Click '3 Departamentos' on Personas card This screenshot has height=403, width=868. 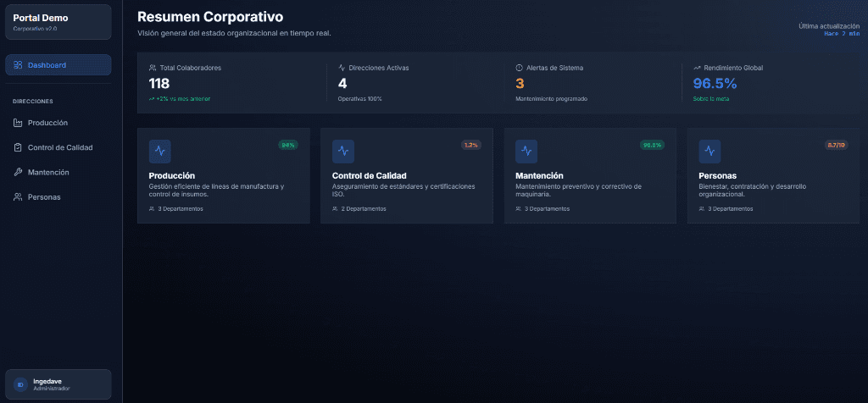(x=730, y=209)
